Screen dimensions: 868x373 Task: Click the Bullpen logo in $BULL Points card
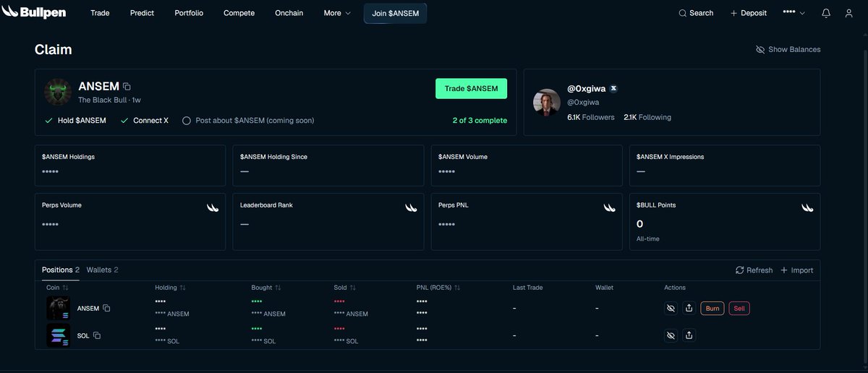click(x=807, y=207)
